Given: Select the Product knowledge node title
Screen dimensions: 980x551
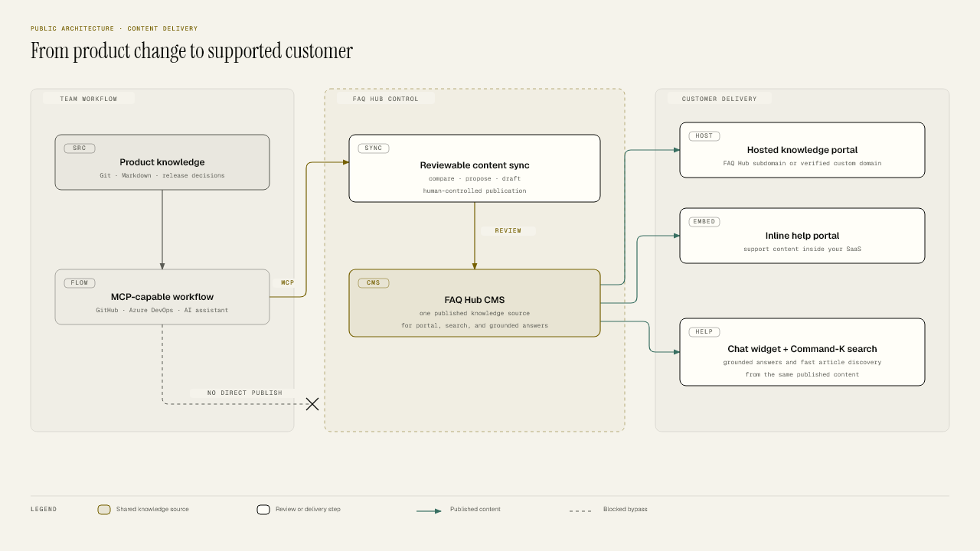Looking at the screenshot, I should point(162,162).
